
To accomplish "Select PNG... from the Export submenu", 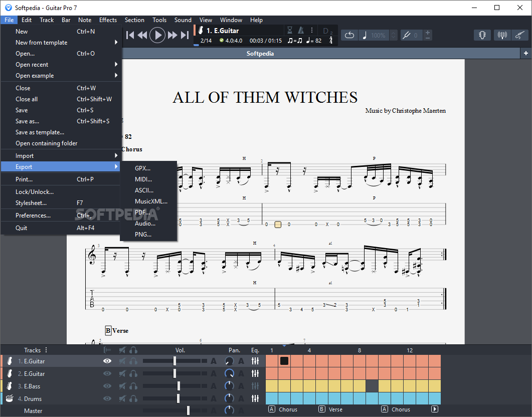I will 143,234.
